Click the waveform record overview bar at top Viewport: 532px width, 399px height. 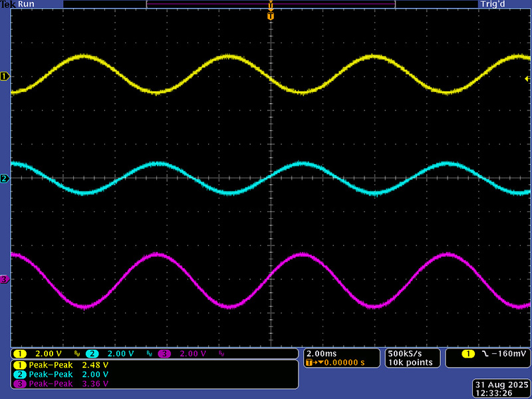pos(270,4)
